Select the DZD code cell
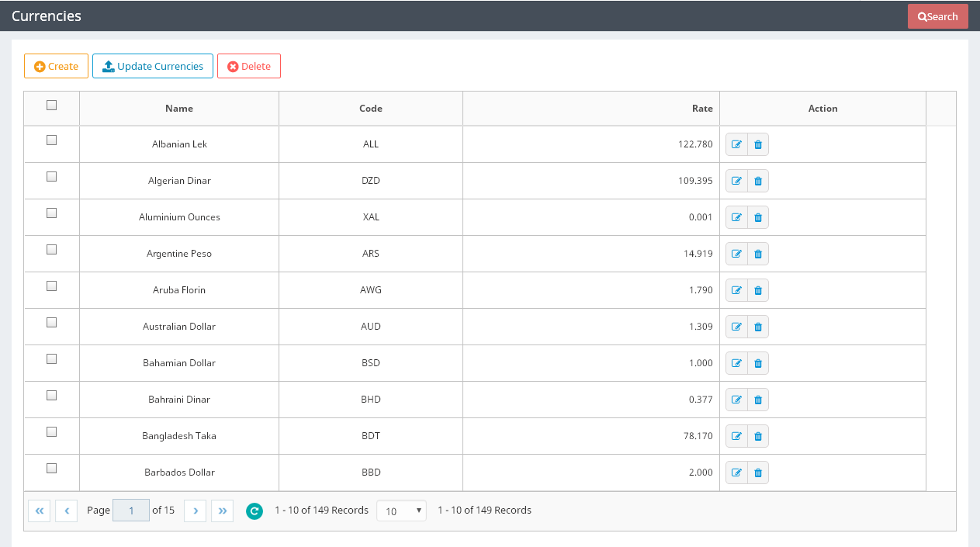The height and width of the screenshot is (547, 980). pos(371,181)
